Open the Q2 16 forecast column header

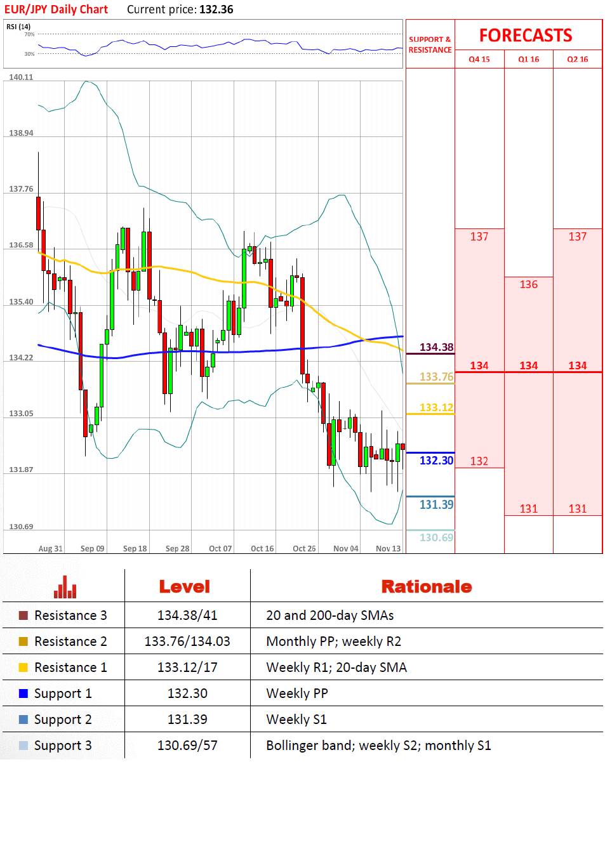(x=577, y=60)
